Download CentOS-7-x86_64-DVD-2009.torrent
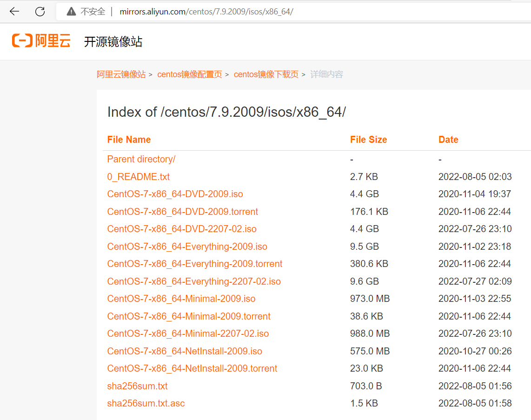The image size is (531, 420). point(183,212)
